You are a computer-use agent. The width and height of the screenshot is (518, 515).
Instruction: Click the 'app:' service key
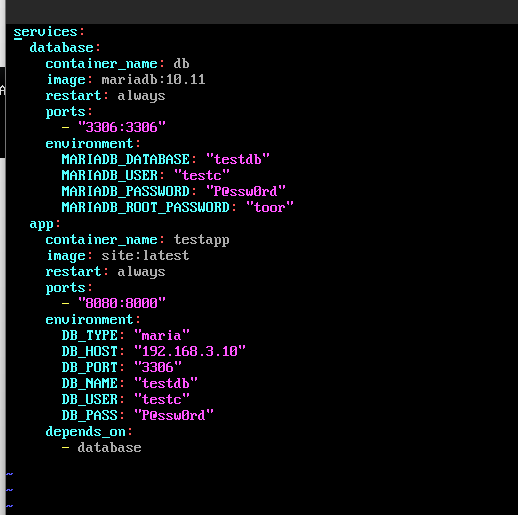coord(45,224)
